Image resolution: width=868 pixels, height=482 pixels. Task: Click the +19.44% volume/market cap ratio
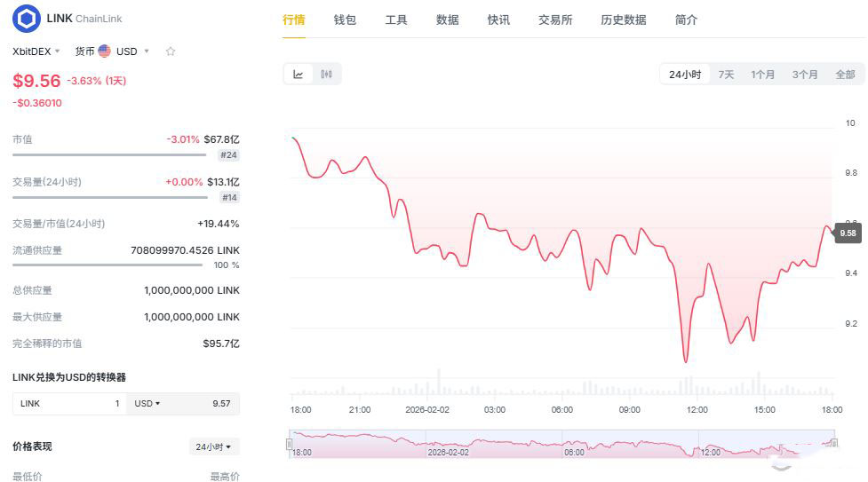point(218,224)
